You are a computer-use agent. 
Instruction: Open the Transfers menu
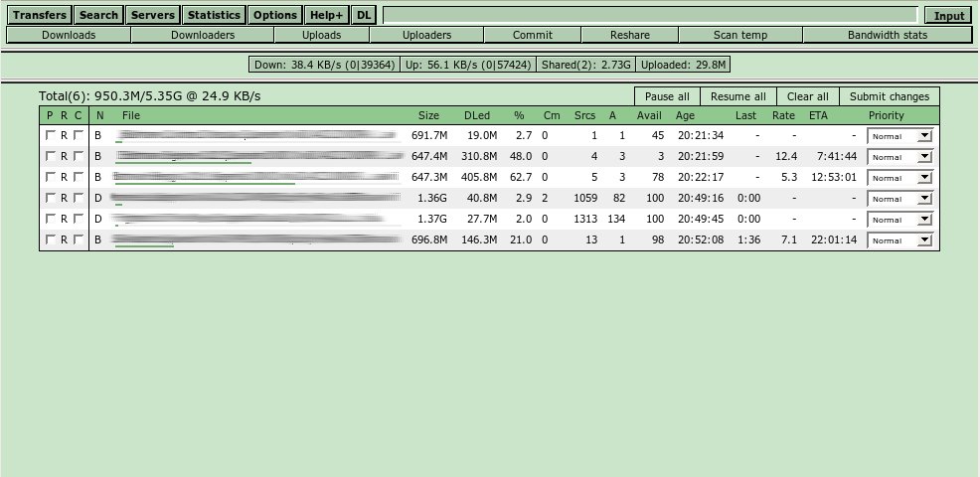(40, 15)
